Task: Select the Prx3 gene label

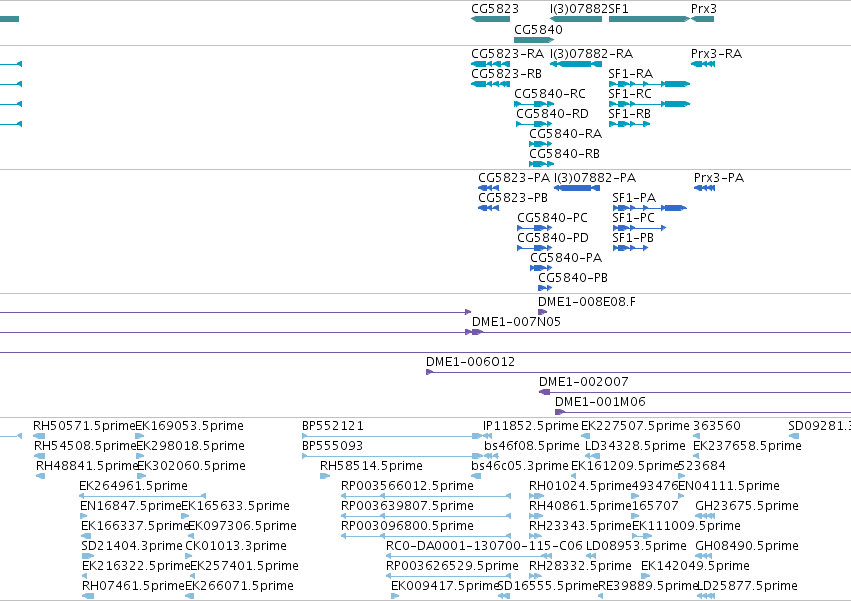Action: (x=703, y=9)
